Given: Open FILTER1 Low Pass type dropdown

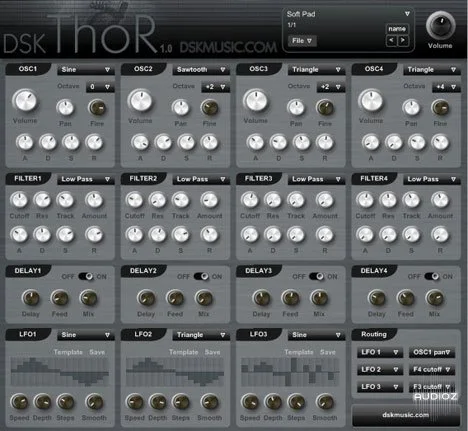Looking at the screenshot, I should pos(86,179).
